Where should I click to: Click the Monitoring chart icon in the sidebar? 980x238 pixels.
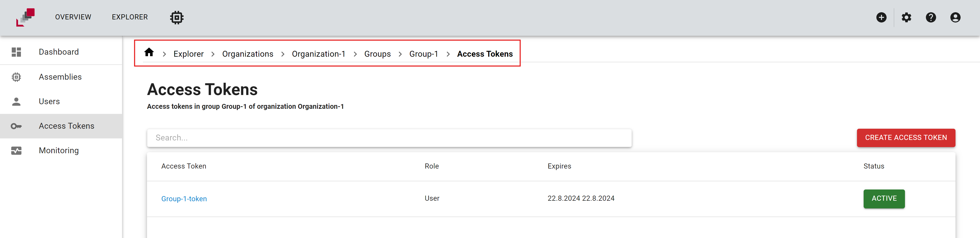(x=16, y=151)
